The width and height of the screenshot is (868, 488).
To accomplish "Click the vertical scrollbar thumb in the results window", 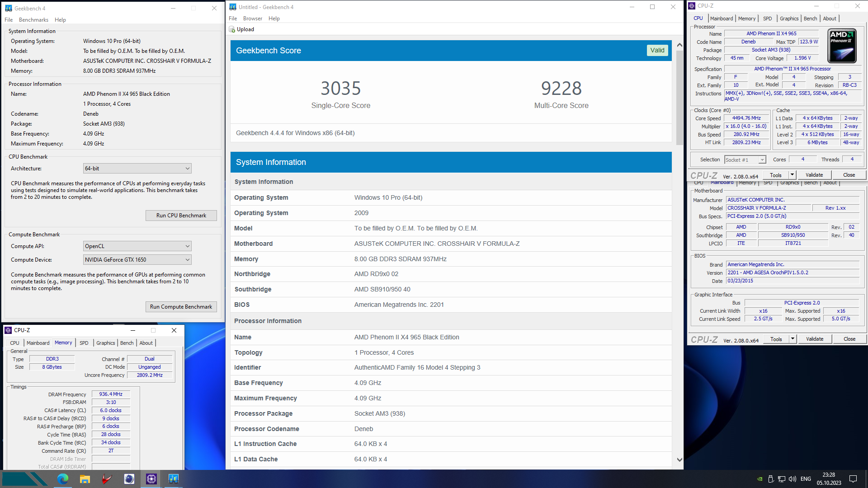I will [679, 97].
